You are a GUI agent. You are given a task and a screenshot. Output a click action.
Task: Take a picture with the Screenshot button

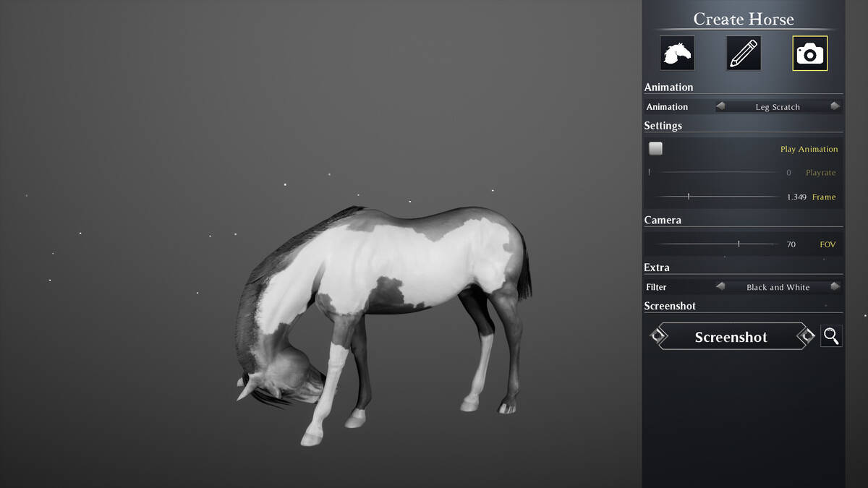coord(731,337)
